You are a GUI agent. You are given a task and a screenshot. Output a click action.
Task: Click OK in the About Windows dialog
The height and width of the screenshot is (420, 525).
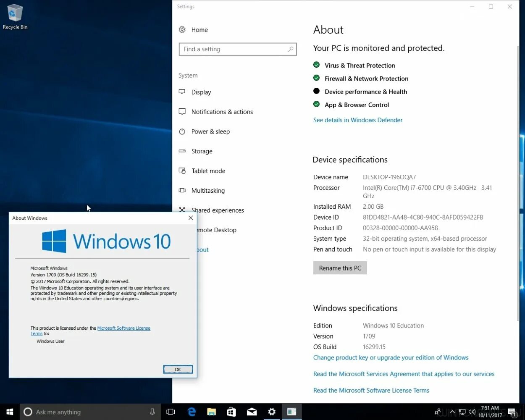(x=178, y=369)
